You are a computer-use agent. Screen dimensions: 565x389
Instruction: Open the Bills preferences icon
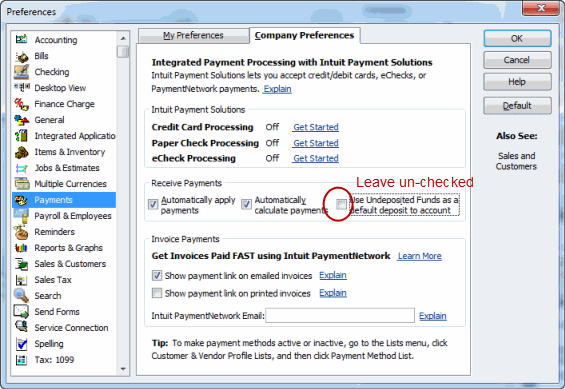[22, 56]
